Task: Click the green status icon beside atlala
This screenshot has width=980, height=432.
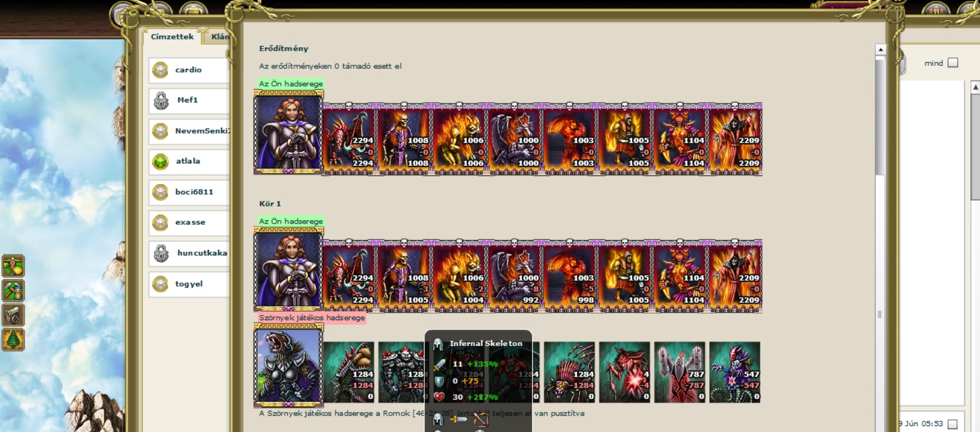Action: coord(160,161)
